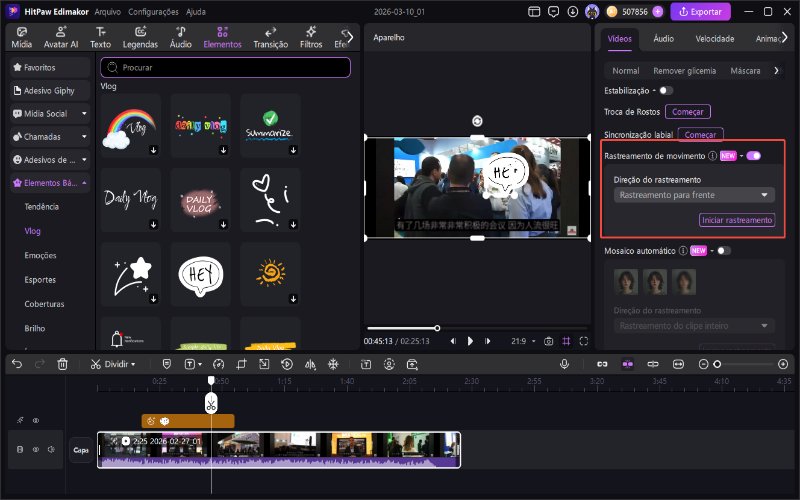
Task: Open the Texto panel
Action: (x=101, y=38)
